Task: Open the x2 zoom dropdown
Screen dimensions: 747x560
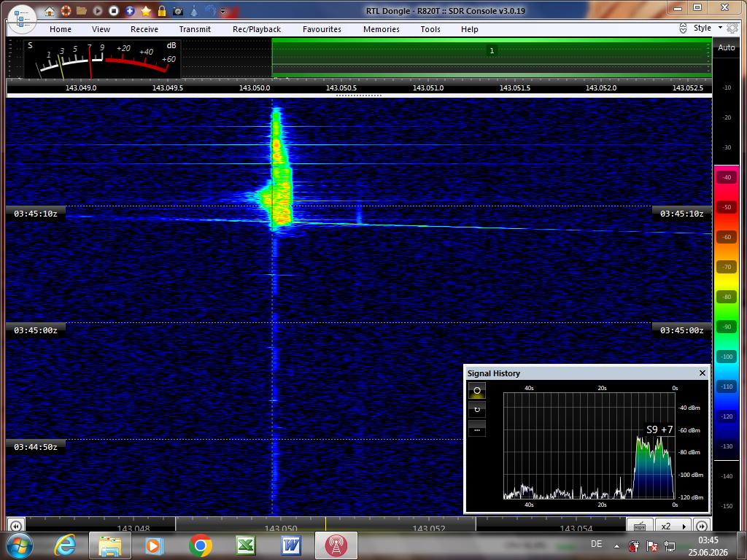Action: point(673,526)
